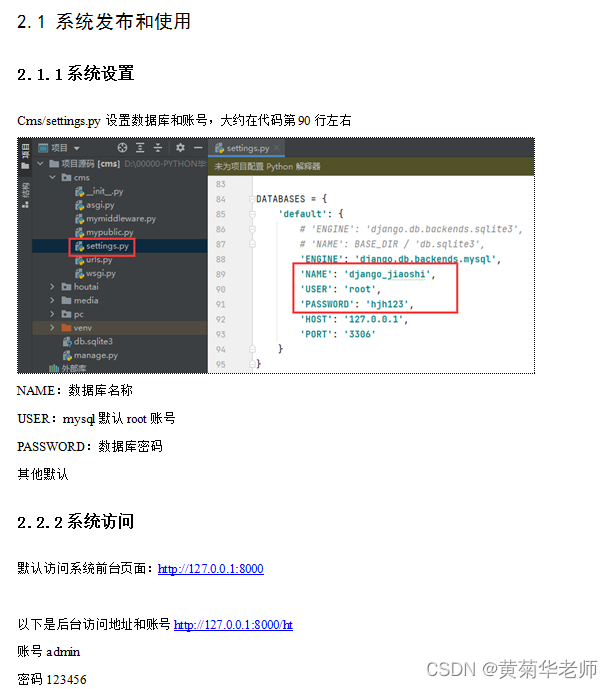Viewport: 613px width, 689px height.
Task: Click the Python file icon beside asgi.py
Action: (80, 205)
